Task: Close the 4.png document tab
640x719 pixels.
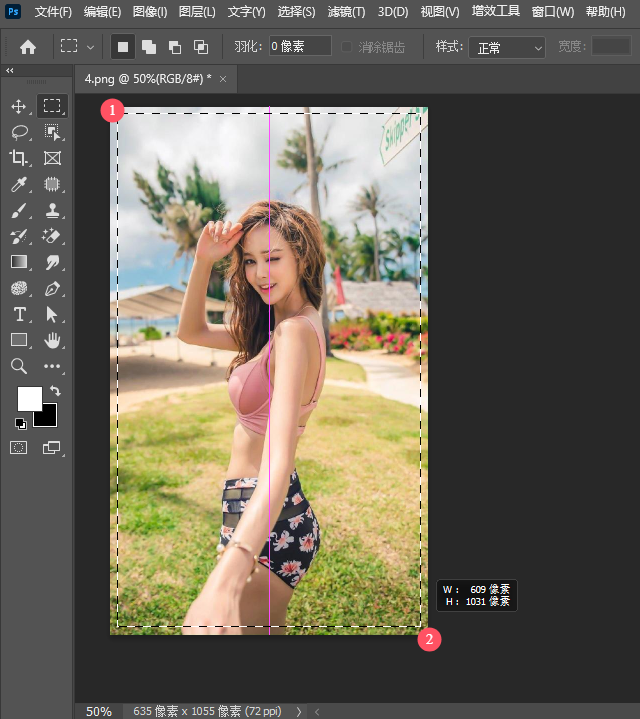Action: coord(223,79)
